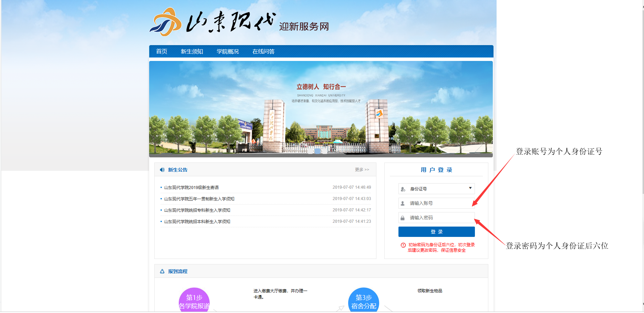
Task: Click the 报到流程 process icon
Action: [162, 271]
